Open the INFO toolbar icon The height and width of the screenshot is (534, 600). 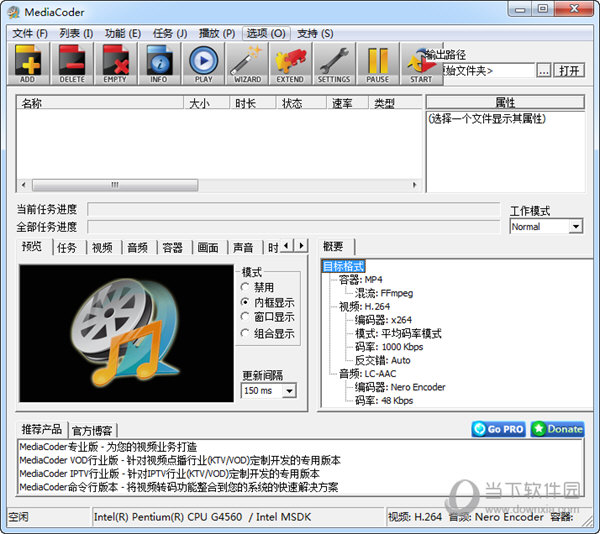click(159, 63)
